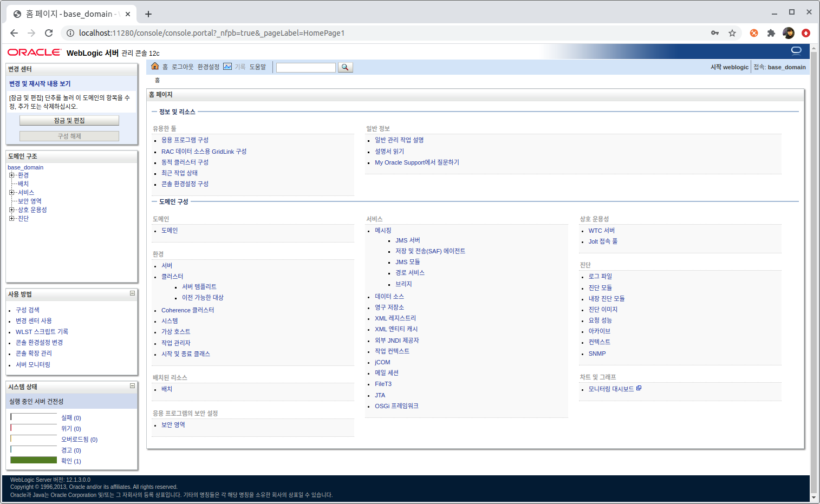This screenshot has height=504, width=820.
Task: Click 실패 (0) health status link
Action: tap(71, 418)
